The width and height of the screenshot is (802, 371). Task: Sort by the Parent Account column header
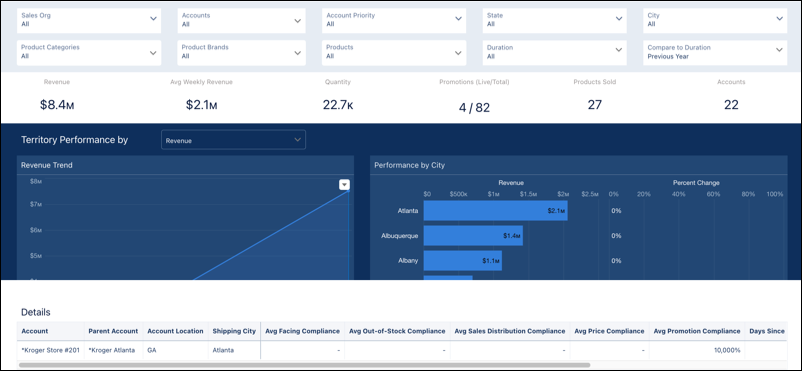(x=114, y=331)
